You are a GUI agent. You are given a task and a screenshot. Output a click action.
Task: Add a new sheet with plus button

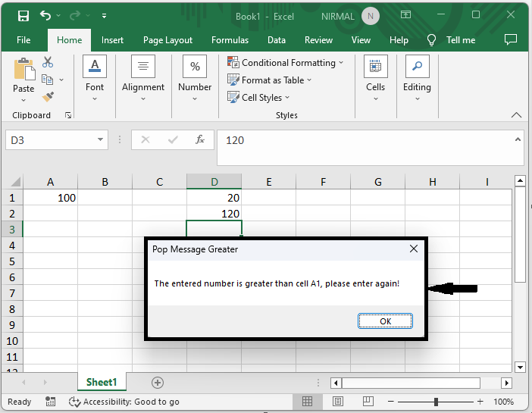(x=157, y=383)
